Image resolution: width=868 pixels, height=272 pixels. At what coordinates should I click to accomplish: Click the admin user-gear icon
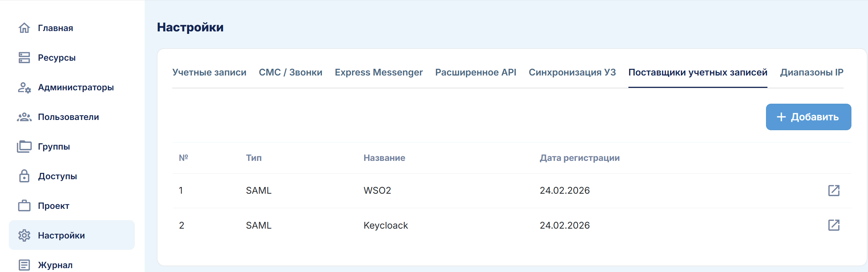pyautogui.click(x=24, y=87)
